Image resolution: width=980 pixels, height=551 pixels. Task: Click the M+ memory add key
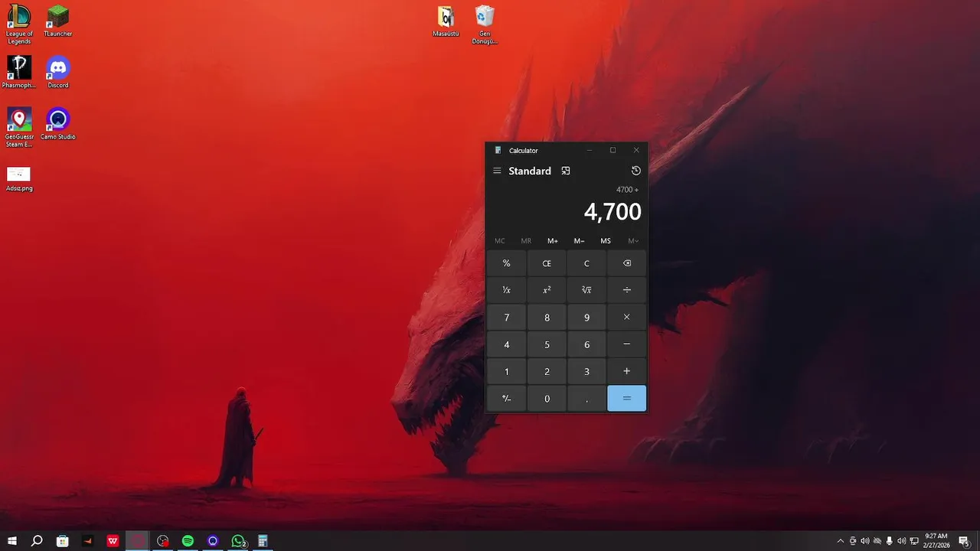(553, 241)
